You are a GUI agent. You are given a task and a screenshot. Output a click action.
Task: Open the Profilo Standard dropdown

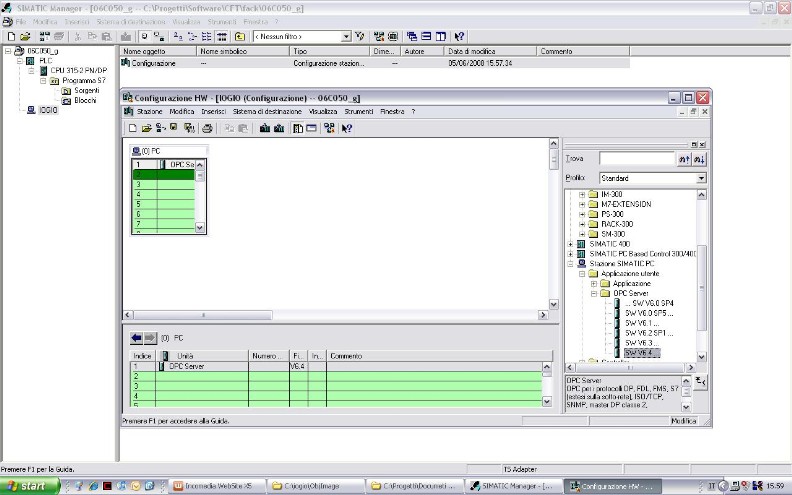(x=701, y=178)
